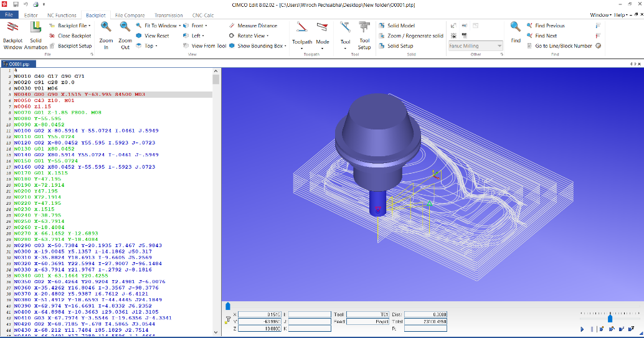644x338 pixels.
Task: Open the Window menu
Action: click(600, 15)
